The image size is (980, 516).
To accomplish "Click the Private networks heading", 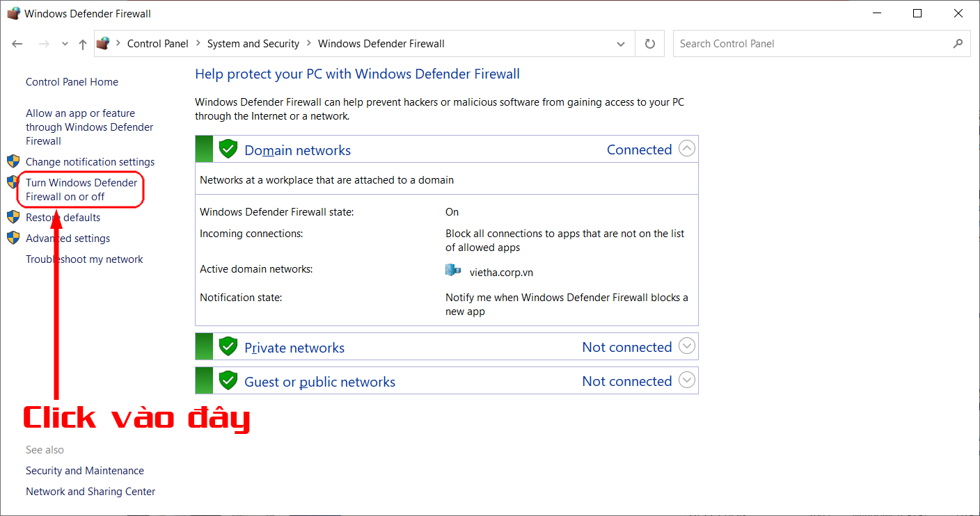I will coord(294,348).
